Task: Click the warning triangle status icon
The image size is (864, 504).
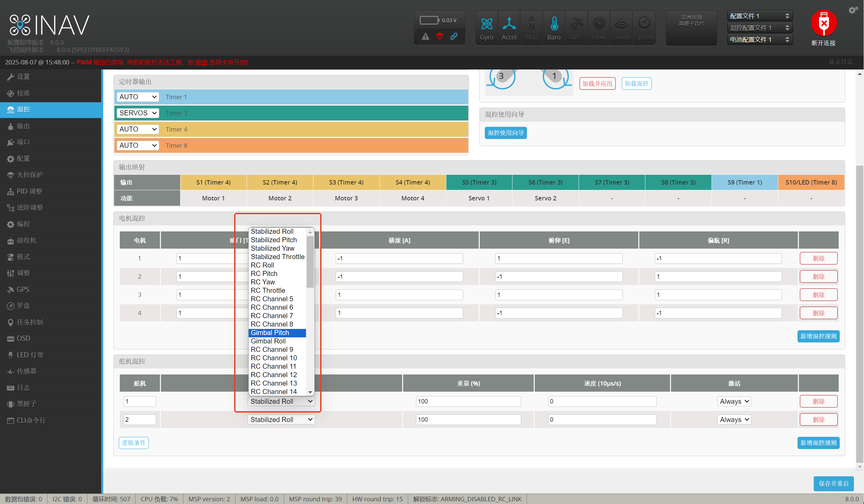Action: click(x=425, y=36)
